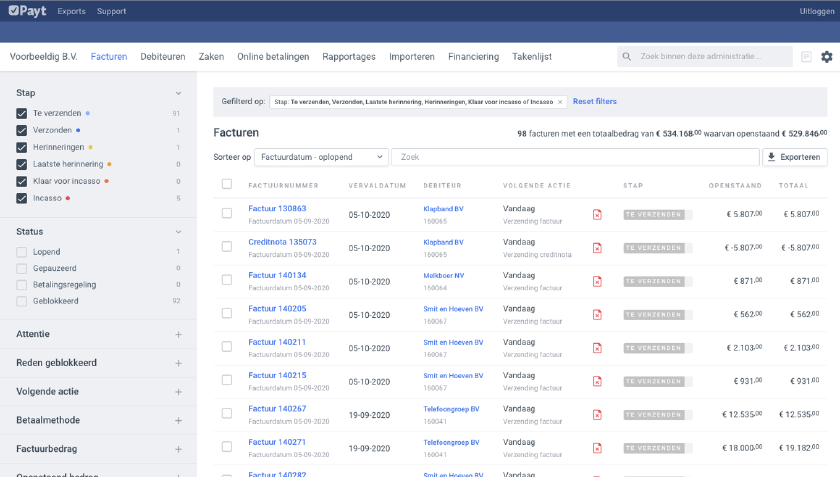Click the Exporteren button
The width and height of the screenshot is (840, 477).
[794, 157]
